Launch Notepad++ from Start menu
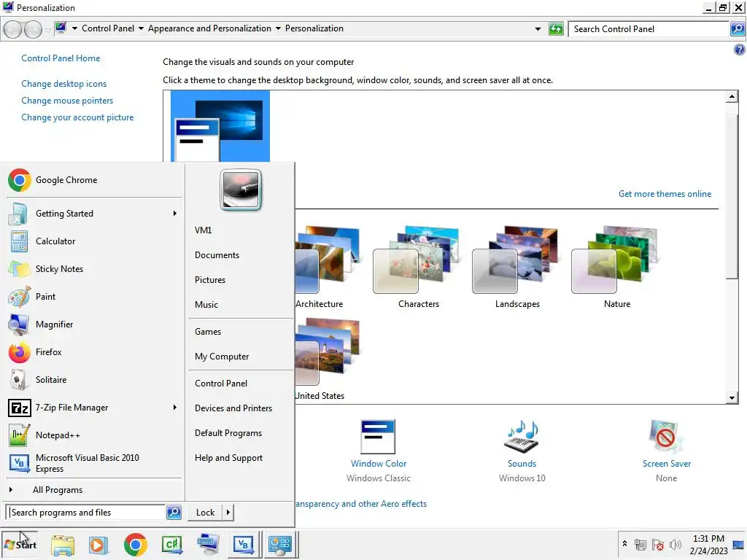Image resolution: width=747 pixels, height=560 pixels. coord(94,435)
